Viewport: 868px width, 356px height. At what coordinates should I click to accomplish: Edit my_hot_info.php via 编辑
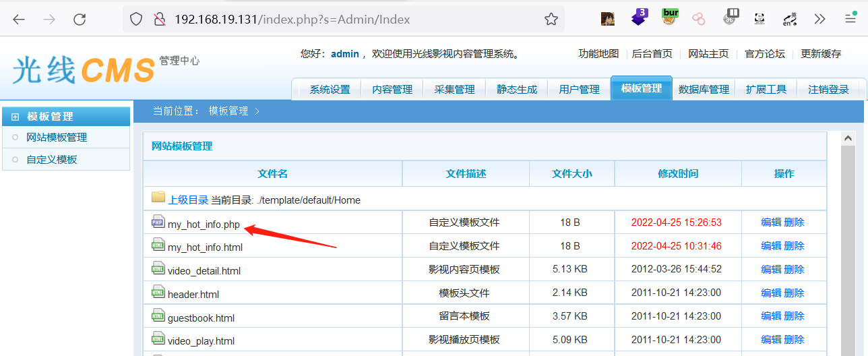pos(771,222)
